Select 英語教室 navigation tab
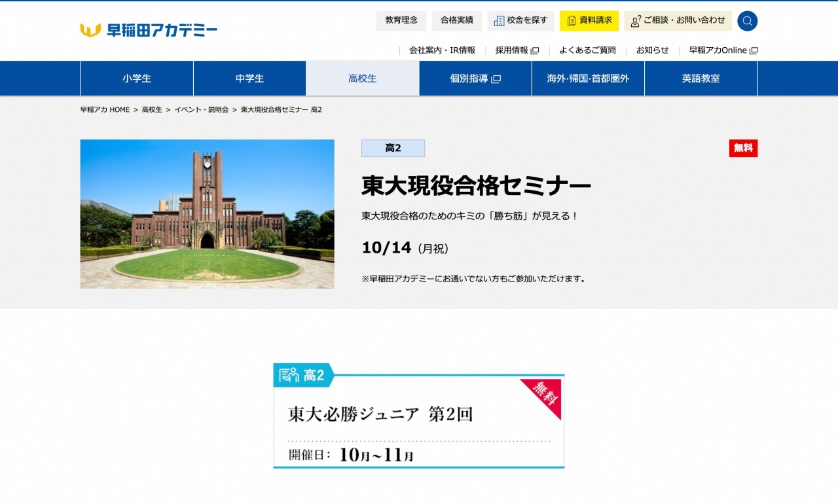Screen dimensions: 838x504 (701, 79)
